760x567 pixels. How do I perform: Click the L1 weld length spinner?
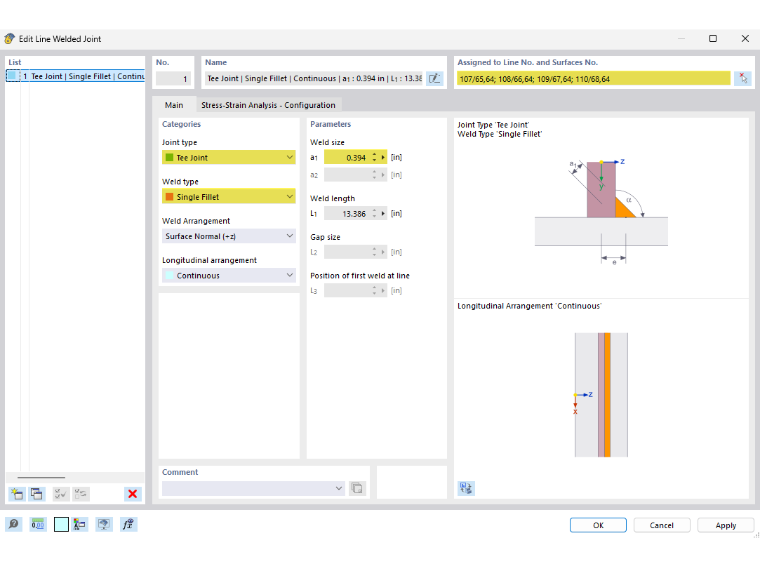(x=374, y=214)
